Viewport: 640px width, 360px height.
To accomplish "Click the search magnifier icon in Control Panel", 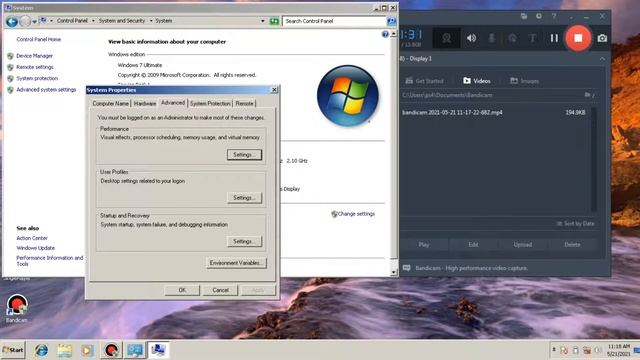I will tap(391, 21).
